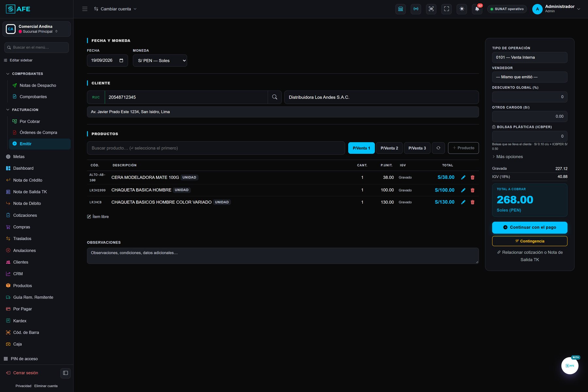Edit CHAQUETA BASICOS HOMBRE COLOR VARIADO row
This screenshot has width=588, height=392.
pos(463,202)
